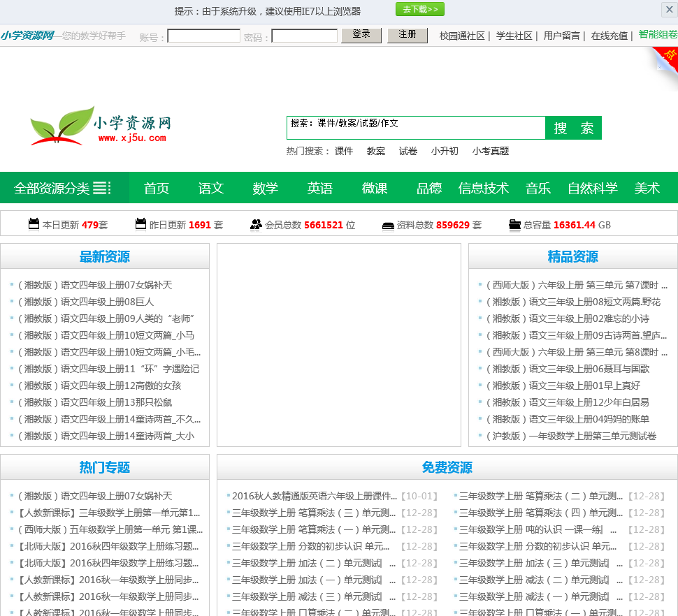Click the calendar icon beside 昨日更新
This screenshot has width=678, height=616.
140,224
